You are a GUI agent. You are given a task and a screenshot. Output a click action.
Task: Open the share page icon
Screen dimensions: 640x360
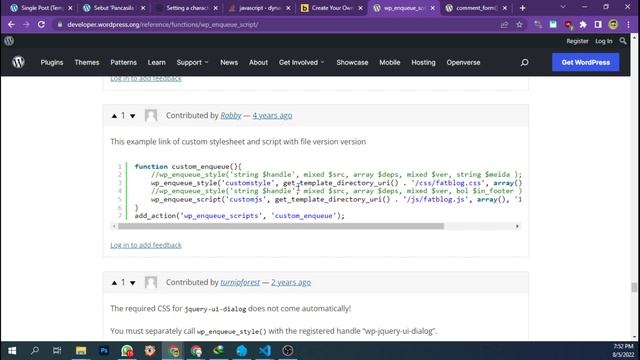[504, 24]
